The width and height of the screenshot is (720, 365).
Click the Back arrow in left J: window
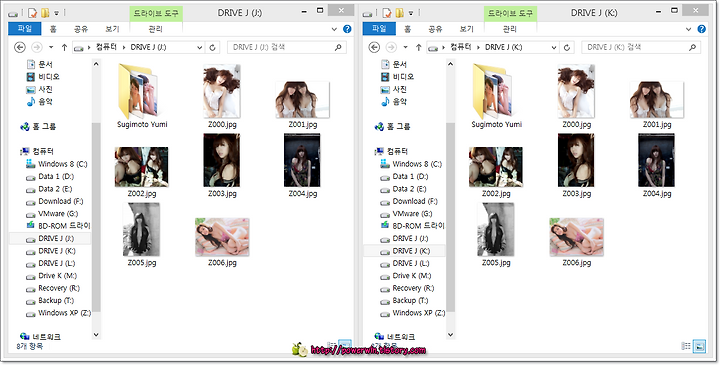[x=20, y=47]
